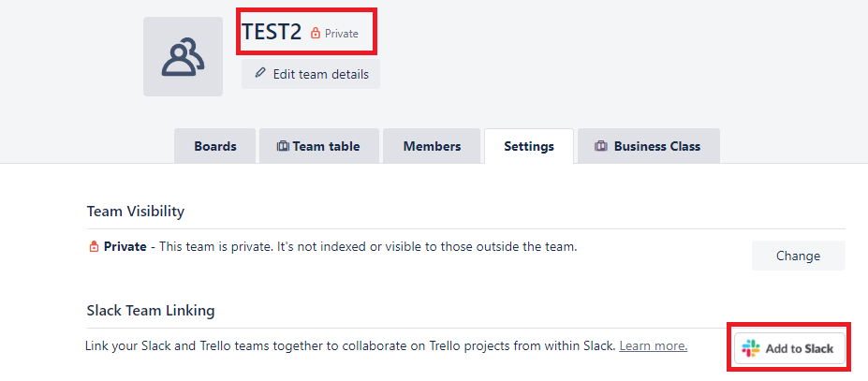Click the 'This team is private' description text
Image resolution: width=868 pixels, height=381 pixels.
369,247
